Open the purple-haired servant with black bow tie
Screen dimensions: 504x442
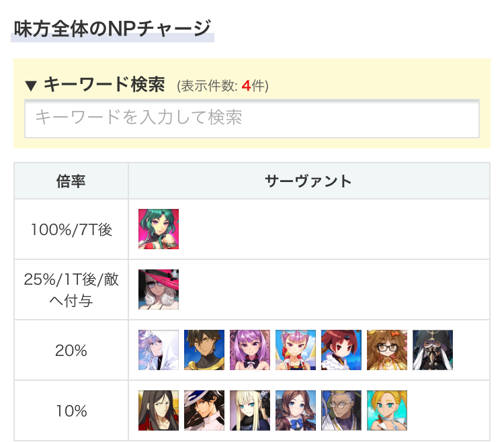pos(250,350)
